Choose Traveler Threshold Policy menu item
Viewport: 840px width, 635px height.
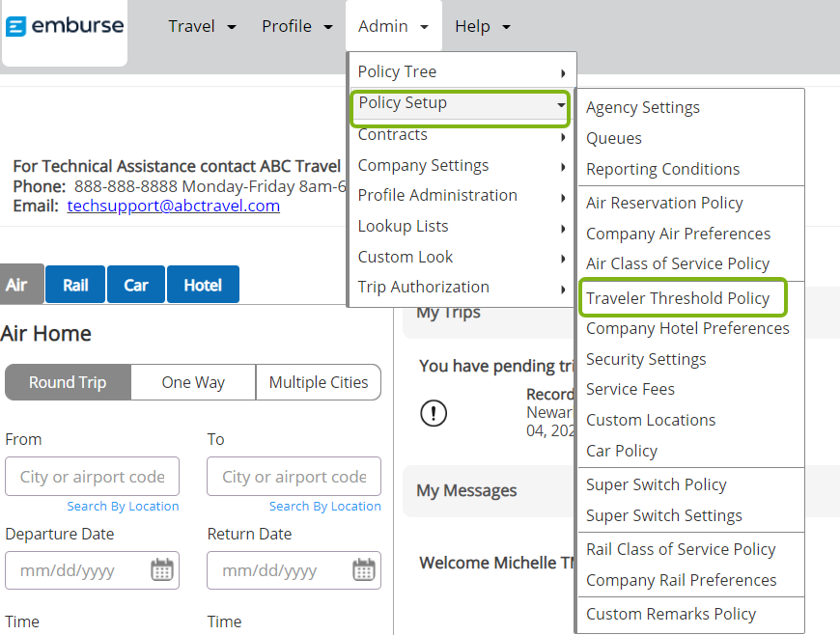point(678,297)
